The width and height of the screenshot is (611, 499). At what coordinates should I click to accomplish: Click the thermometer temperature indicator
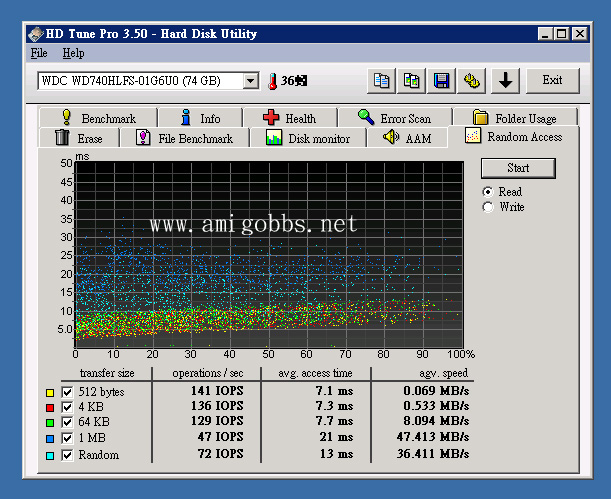pyautogui.click(x=271, y=80)
